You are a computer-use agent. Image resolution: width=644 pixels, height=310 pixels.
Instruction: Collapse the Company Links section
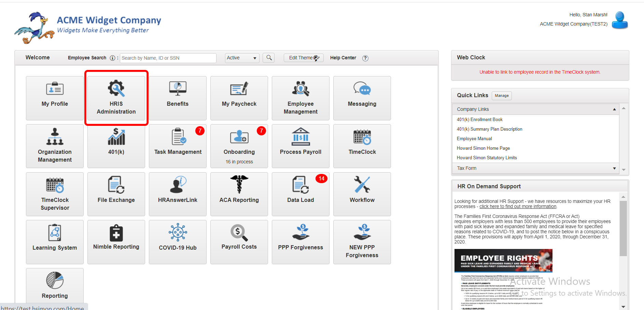point(536,109)
